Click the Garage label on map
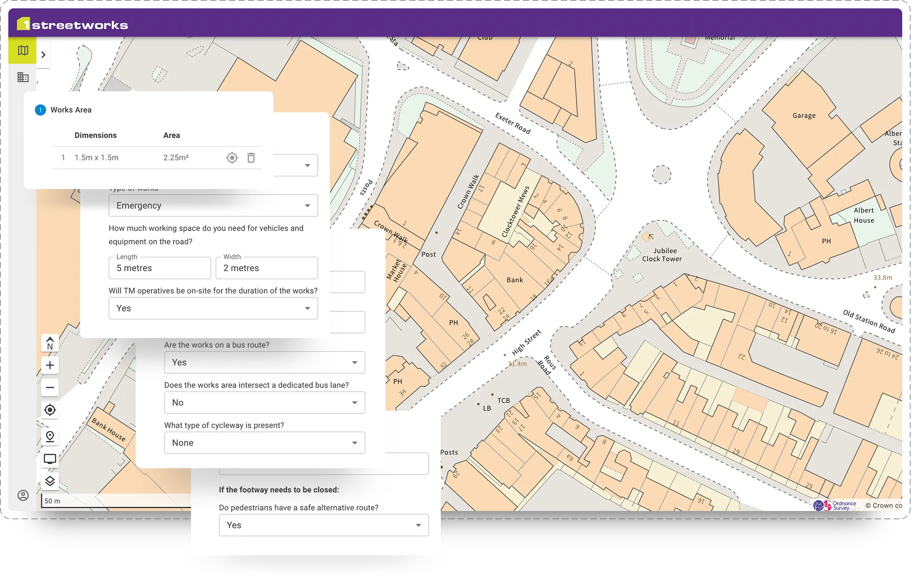The image size is (924, 584). coord(804,116)
